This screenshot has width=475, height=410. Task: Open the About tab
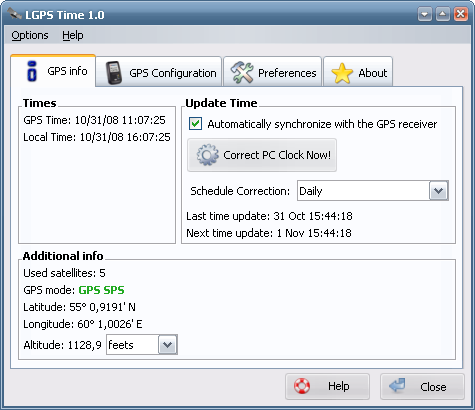[x=358, y=72]
